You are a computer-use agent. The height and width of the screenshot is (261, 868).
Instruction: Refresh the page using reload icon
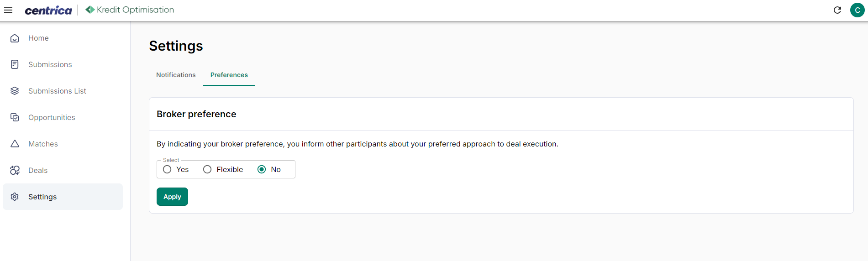(x=837, y=10)
